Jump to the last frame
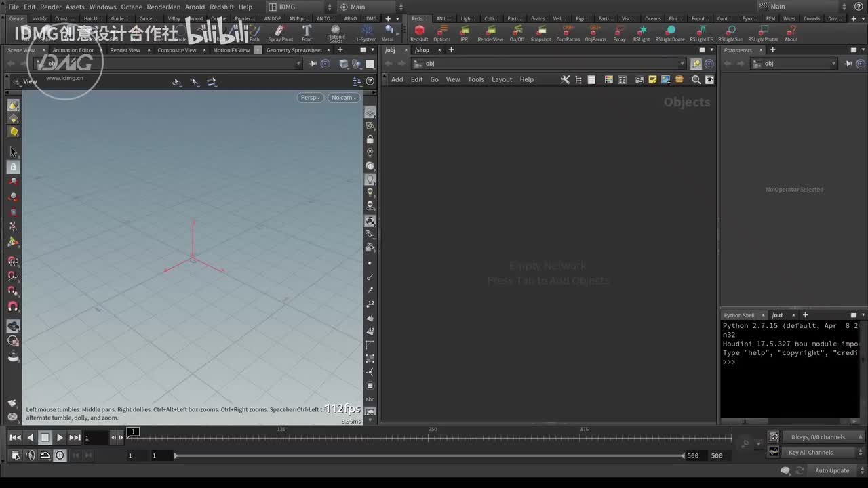The height and width of the screenshot is (488, 868). tap(75, 438)
